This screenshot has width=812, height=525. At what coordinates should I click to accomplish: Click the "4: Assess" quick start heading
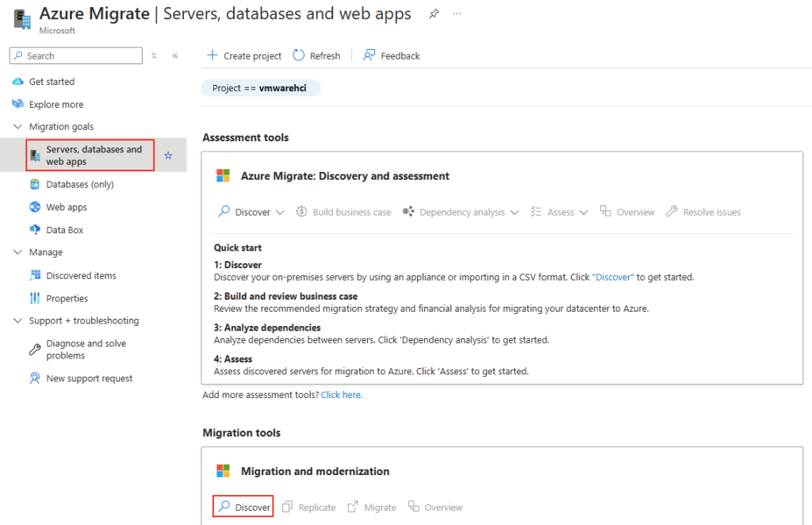point(233,358)
